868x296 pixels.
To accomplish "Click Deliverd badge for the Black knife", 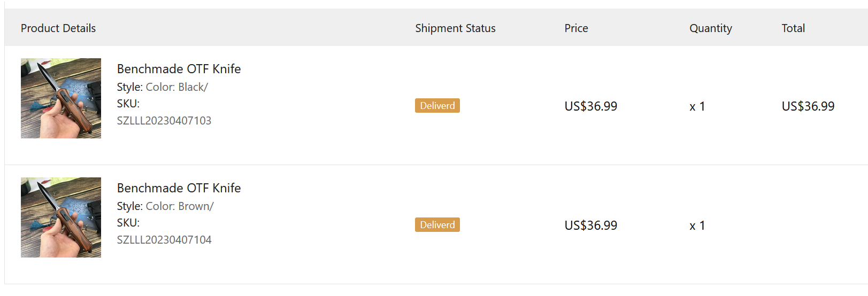I will pyautogui.click(x=437, y=106).
